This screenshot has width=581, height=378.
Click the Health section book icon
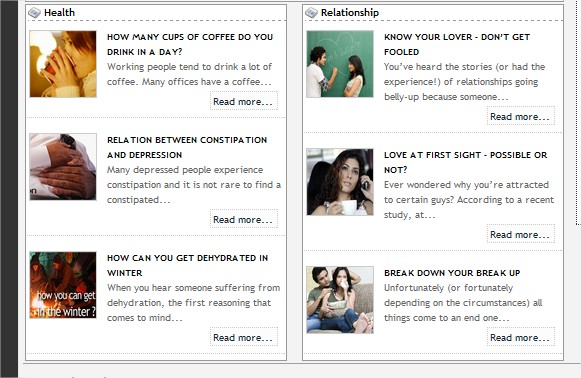(34, 13)
